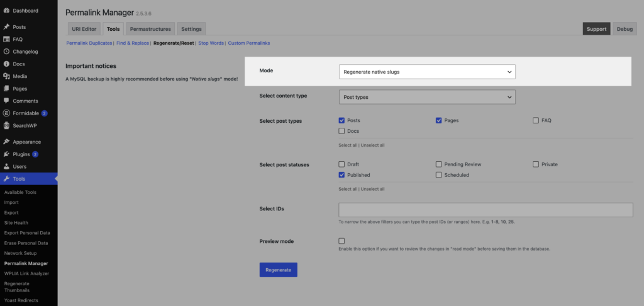
Task: Check the Docs post type checkbox
Action: coord(341,131)
